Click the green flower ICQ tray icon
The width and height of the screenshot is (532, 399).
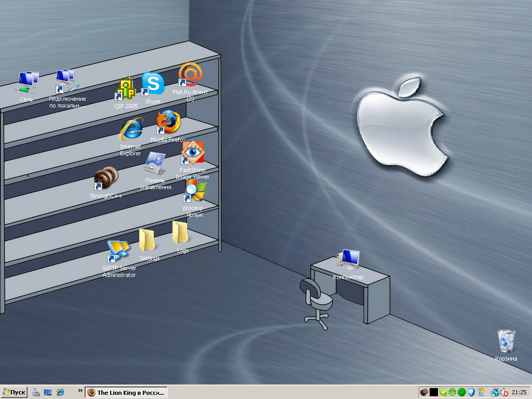[453, 393]
